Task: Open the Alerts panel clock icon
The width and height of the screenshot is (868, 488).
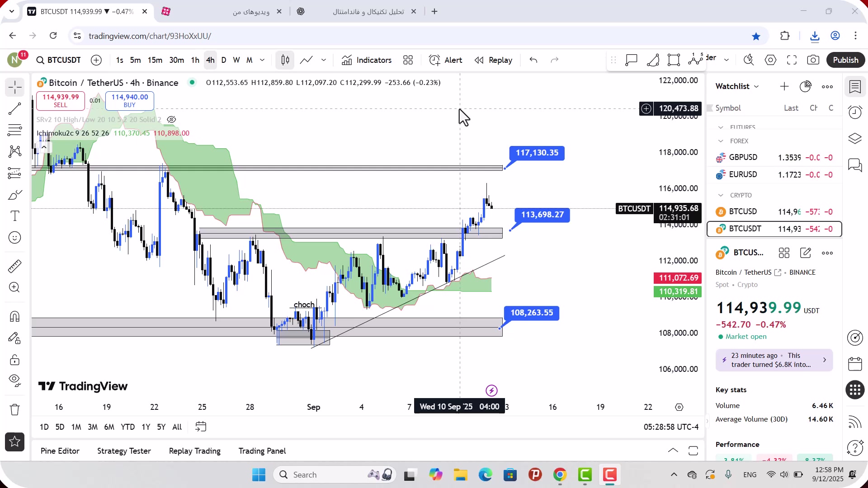Action: tap(855, 113)
